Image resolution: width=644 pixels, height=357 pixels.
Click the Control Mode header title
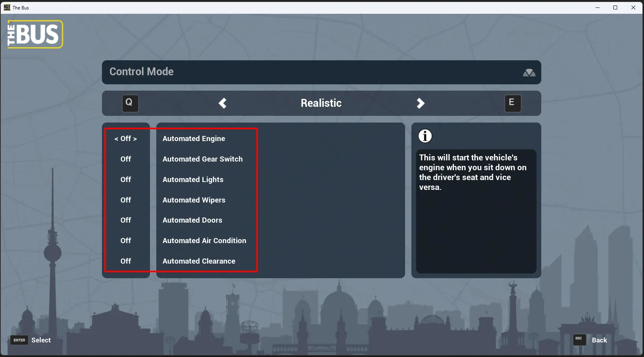point(141,72)
